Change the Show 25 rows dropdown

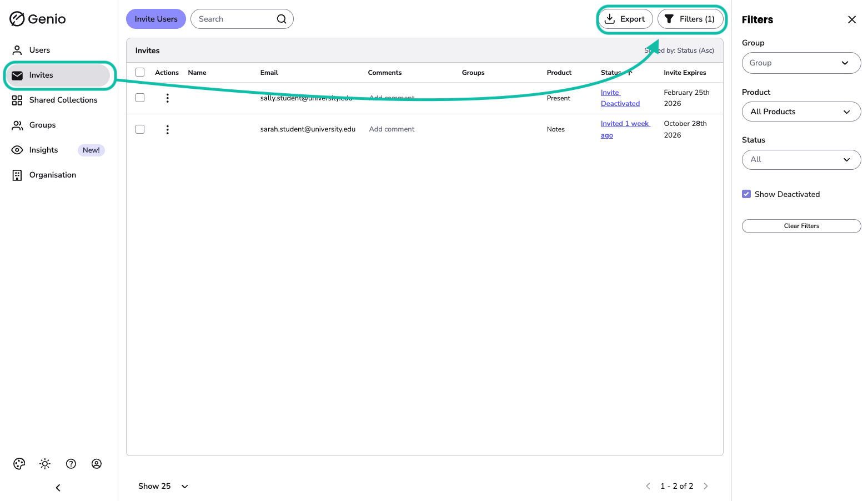coord(163,486)
